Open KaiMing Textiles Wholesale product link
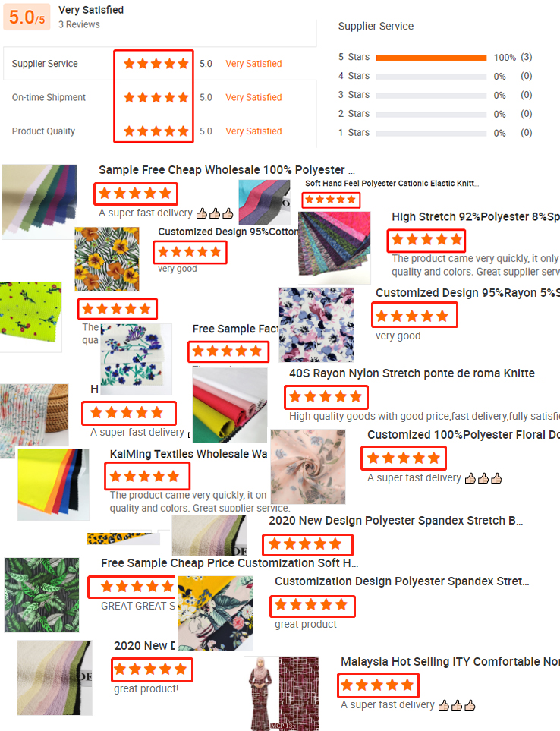The width and height of the screenshot is (560, 731). point(188,454)
